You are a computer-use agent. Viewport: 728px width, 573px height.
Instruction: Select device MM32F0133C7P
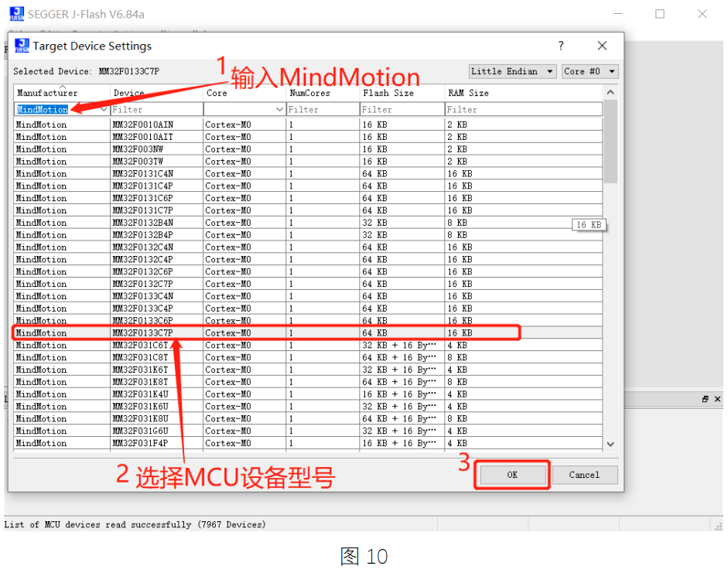tap(308, 333)
